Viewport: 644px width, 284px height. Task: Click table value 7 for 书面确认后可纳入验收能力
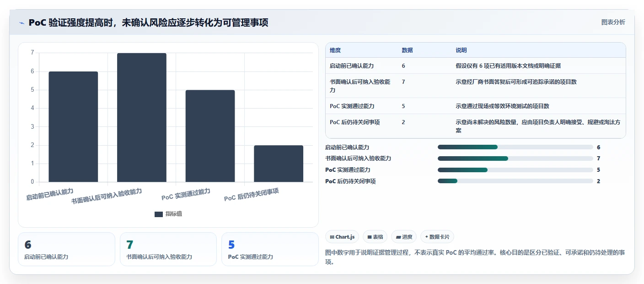pyautogui.click(x=403, y=82)
